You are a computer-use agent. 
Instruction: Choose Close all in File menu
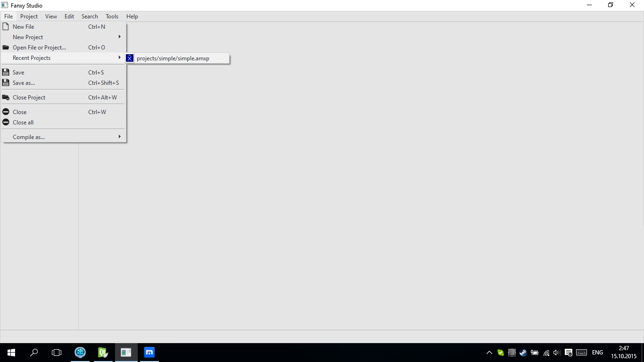pos(63,123)
